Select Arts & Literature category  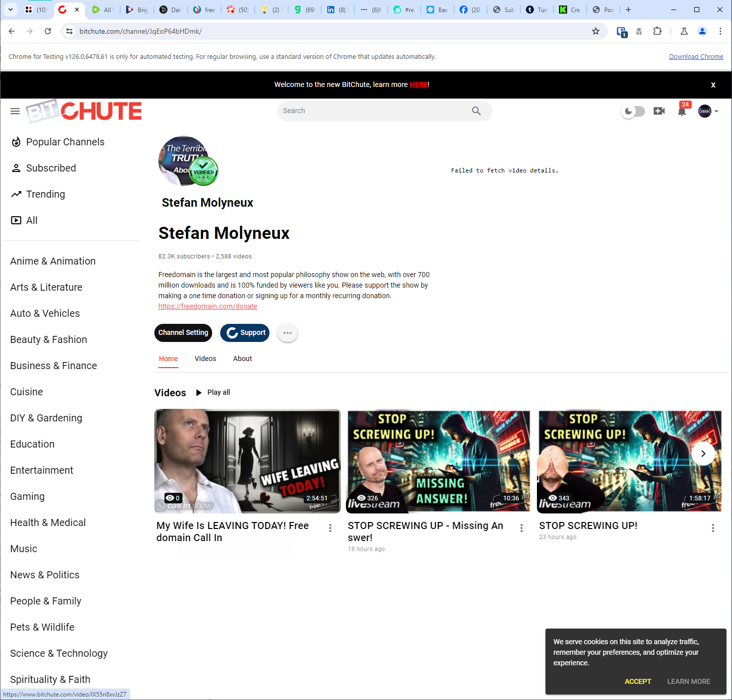point(46,288)
